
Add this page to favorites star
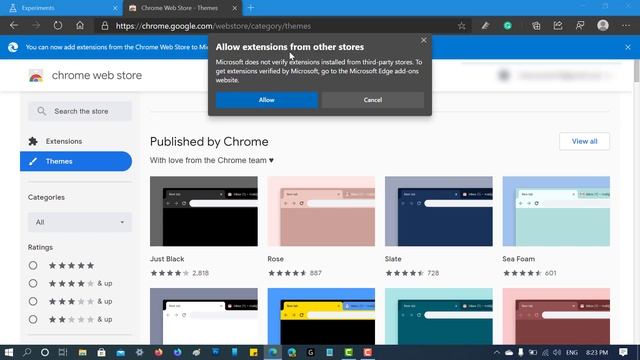[x=461, y=26]
